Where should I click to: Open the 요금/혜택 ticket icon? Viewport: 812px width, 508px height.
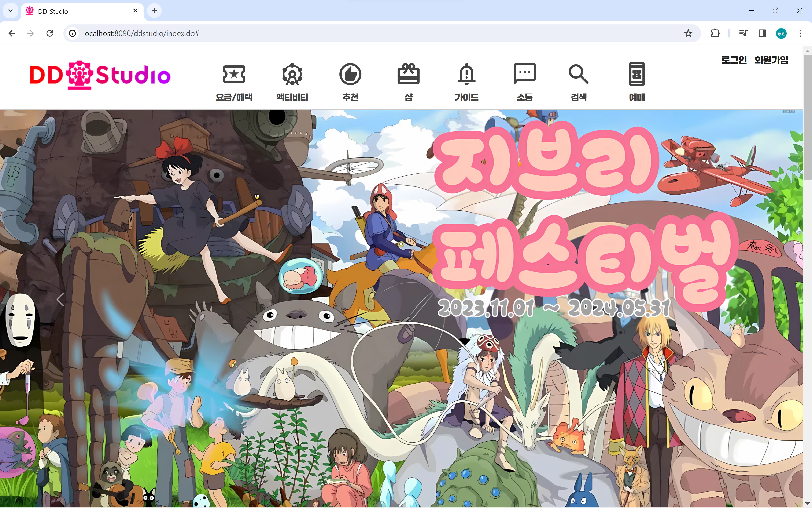click(234, 74)
